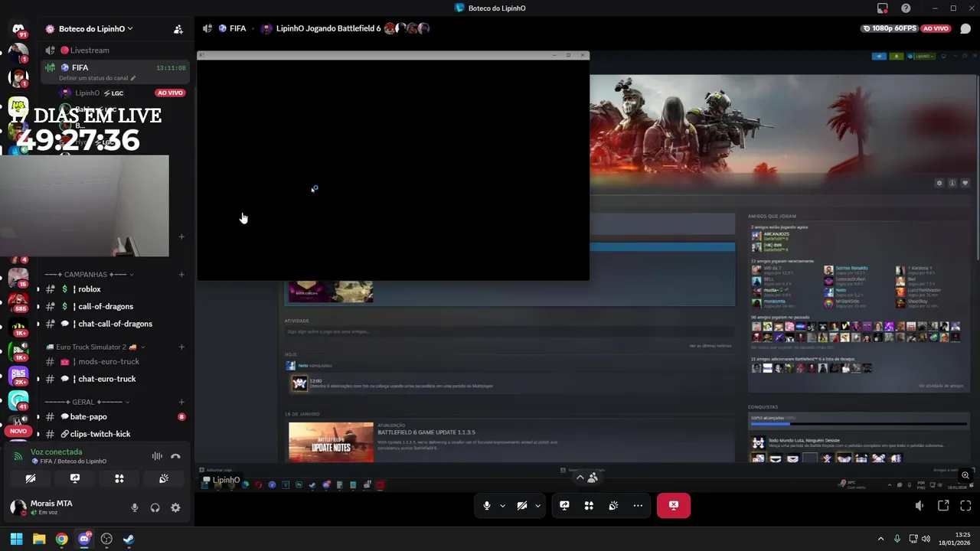
Task: Edit channel status pencil under FIFA
Action: click(133, 78)
